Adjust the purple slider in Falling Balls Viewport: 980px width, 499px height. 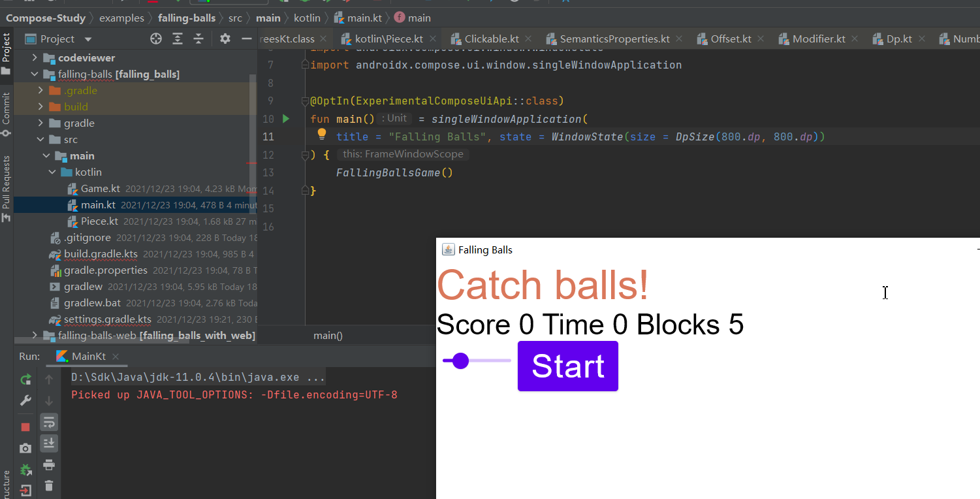(462, 360)
